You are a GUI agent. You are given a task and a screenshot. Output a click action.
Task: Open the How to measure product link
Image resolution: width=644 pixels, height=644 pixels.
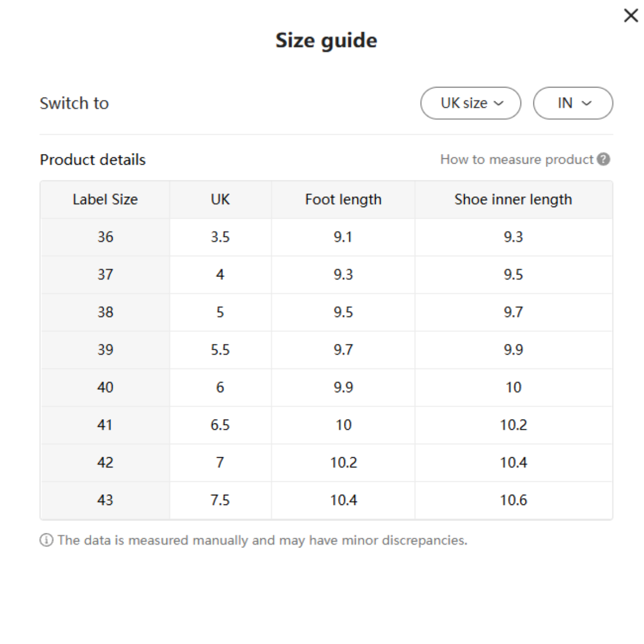pyautogui.click(x=516, y=159)
